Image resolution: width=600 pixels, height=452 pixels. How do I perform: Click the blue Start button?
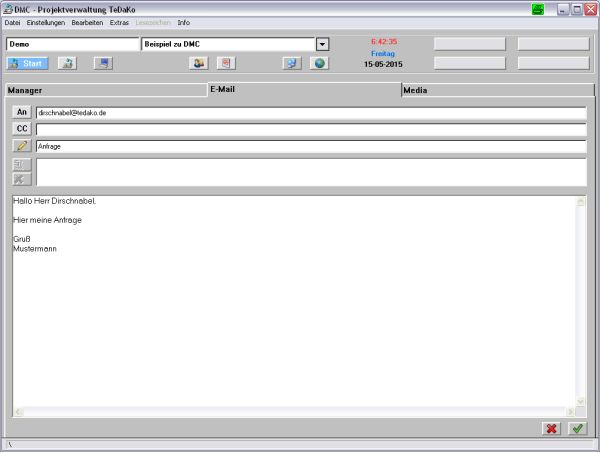click(x=27, y=63)
